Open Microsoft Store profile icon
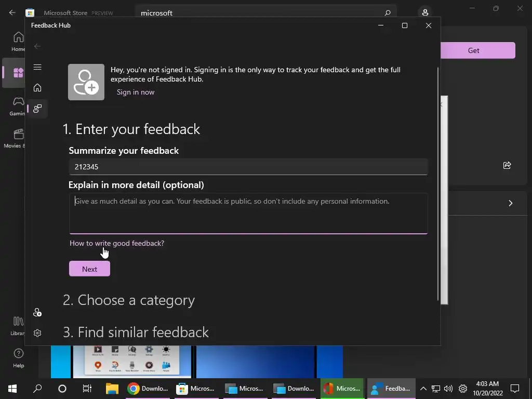This screenshot has height=399, width=532. [x=425, y=12]
